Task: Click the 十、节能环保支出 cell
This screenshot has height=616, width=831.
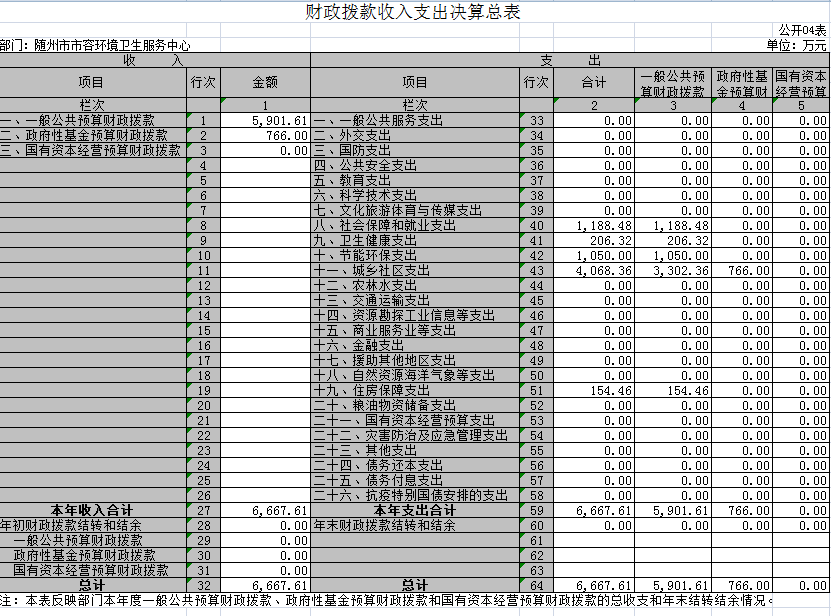Action: coord(415,256)
